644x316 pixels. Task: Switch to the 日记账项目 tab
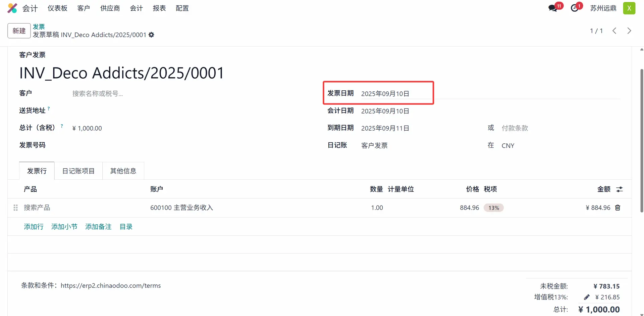78,171
